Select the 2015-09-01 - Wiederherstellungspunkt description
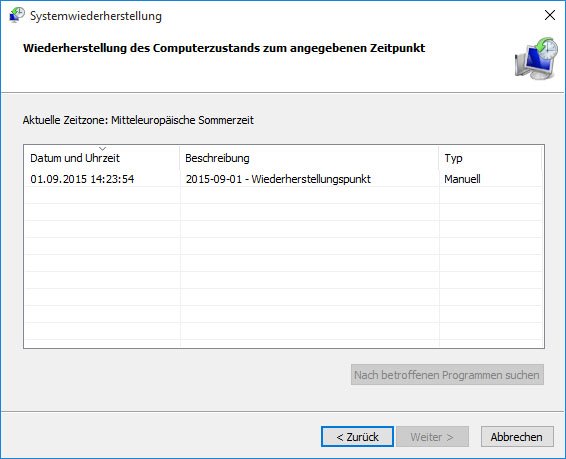Screen dimensions: 566x459 tap(278, 179)
